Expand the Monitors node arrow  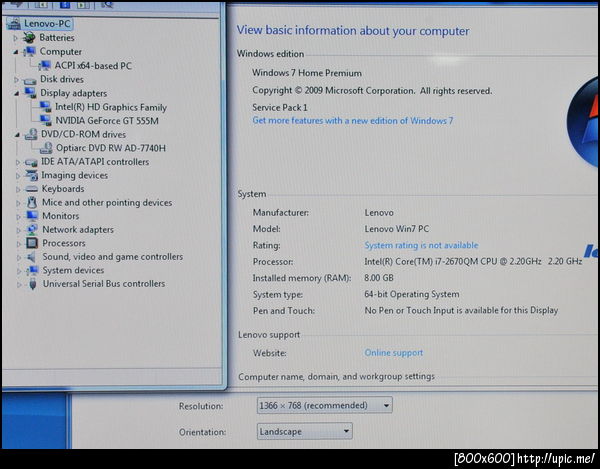click(x=18, y=217)
